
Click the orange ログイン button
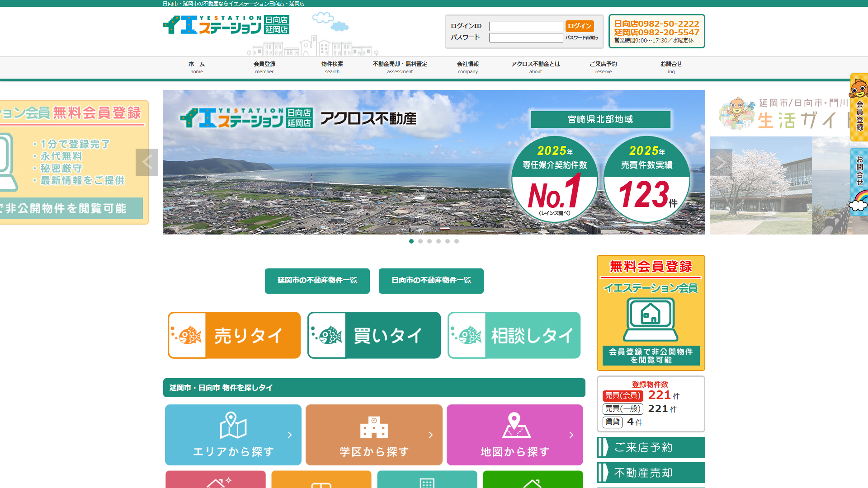(x=580, y=26)
